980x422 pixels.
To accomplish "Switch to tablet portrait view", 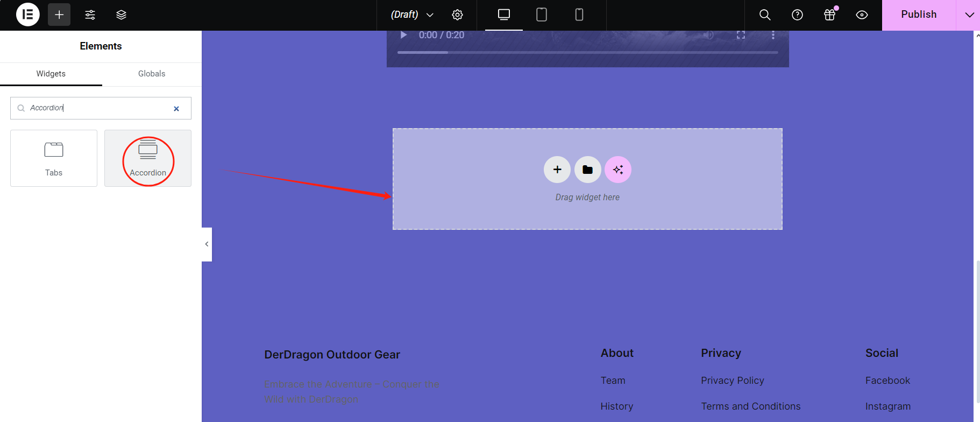I will (542, 15).
